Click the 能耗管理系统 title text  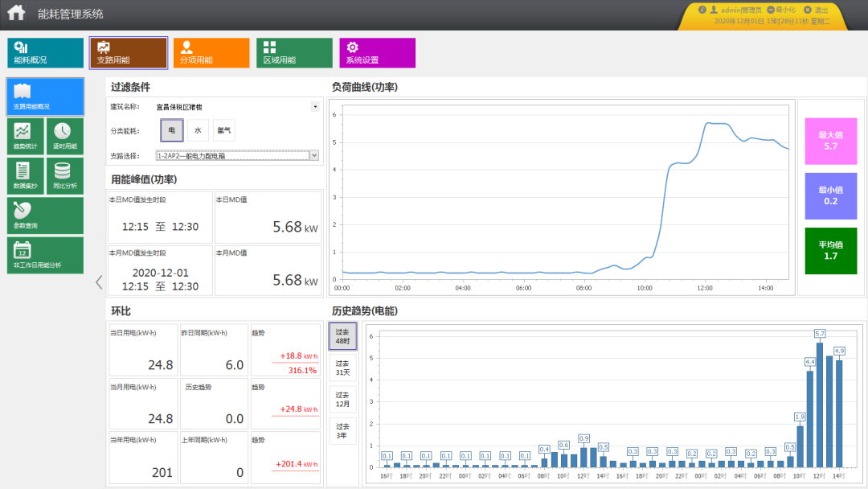point(70,14)
